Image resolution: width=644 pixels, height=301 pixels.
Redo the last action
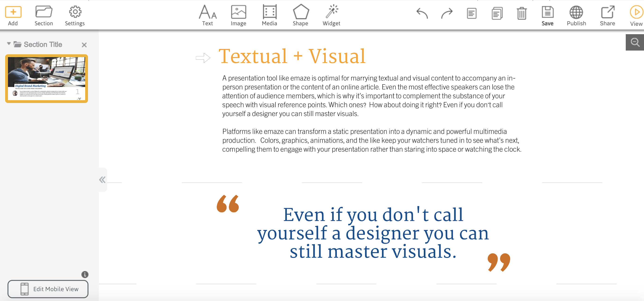446,13
